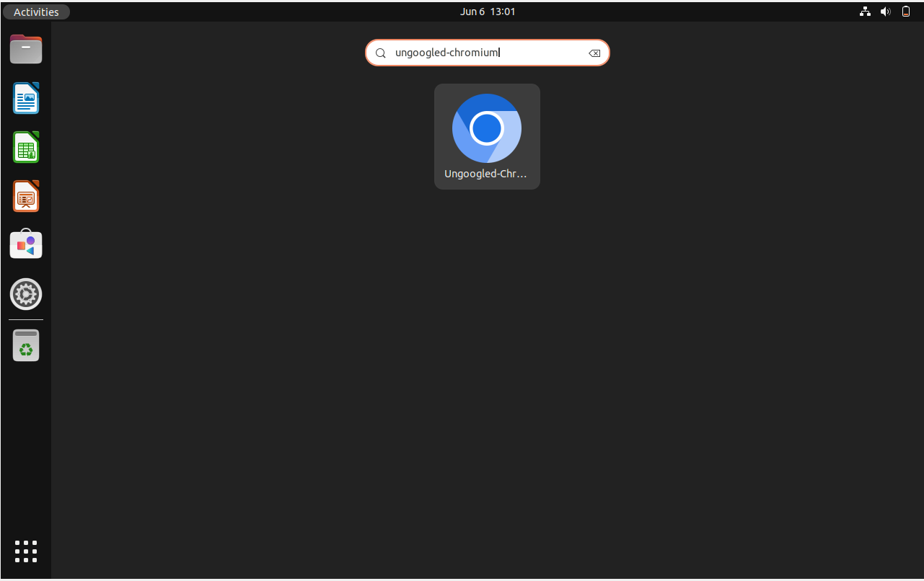Click the network status icon

(865, 12)
